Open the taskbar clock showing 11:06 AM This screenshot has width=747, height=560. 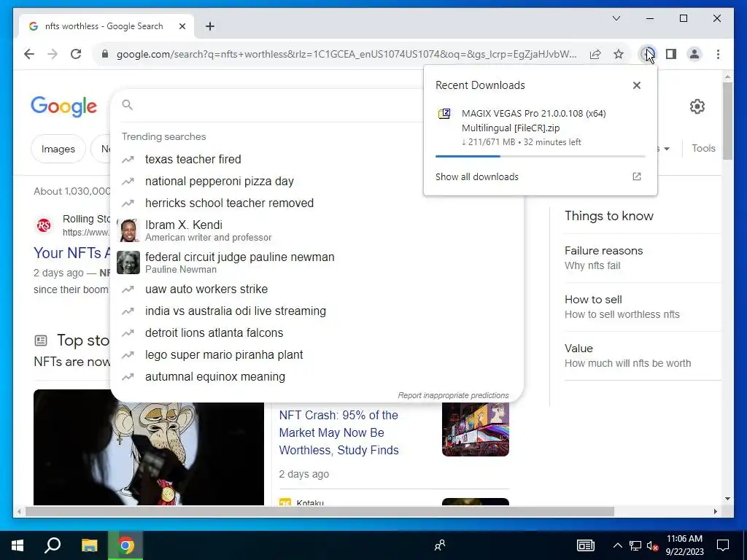(684, 545)
